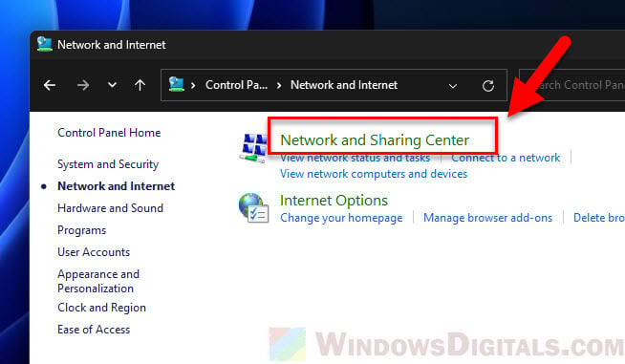Open the recent locations dropdown chevron
625x364 pixels.
(x=113, y=85)
